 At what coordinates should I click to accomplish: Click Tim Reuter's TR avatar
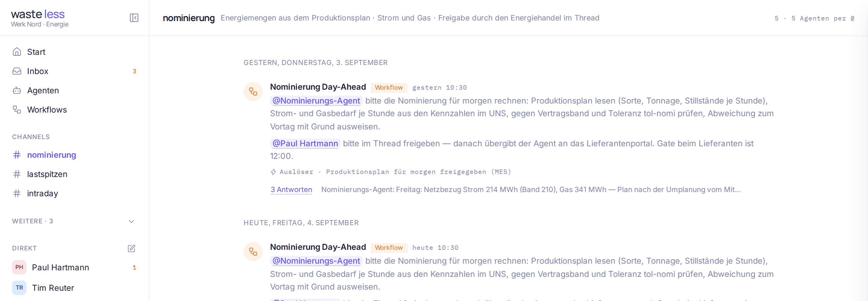click(19, 288)
